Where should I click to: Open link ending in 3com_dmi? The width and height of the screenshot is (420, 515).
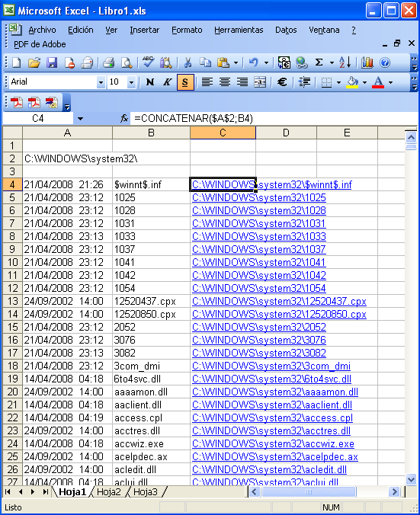[x=271, y=366]
